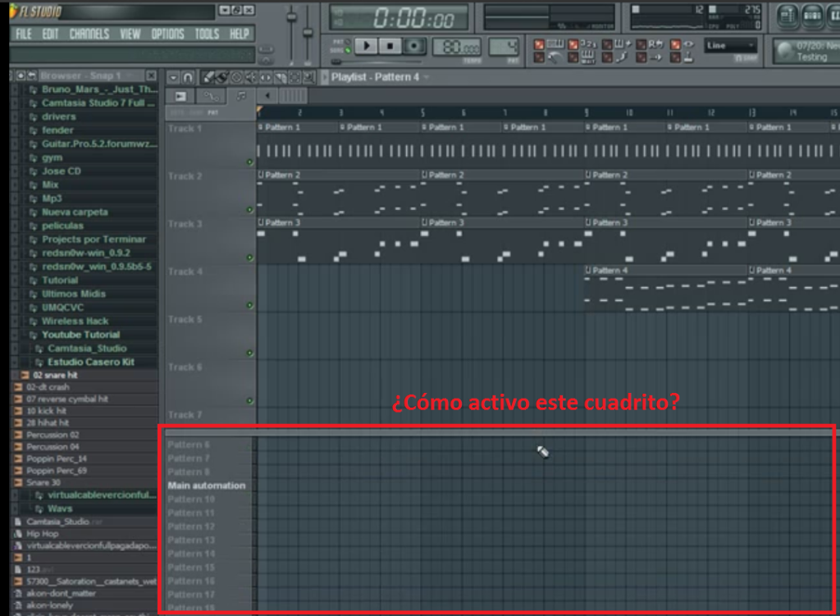This screenshot has height=616, width=840.
Task: Select the speaker mute tool in playlist toolbar
Action: tap(251, 78)
